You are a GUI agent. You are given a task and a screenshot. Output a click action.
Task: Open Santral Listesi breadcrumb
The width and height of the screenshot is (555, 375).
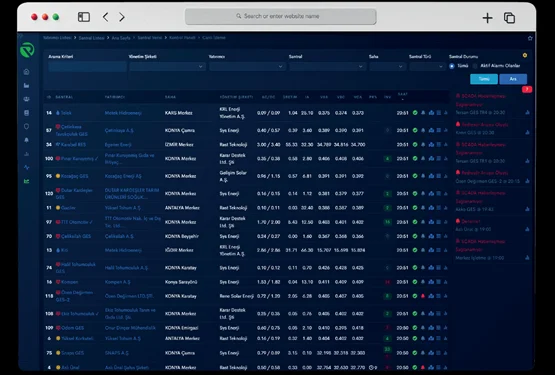point(91,38)
